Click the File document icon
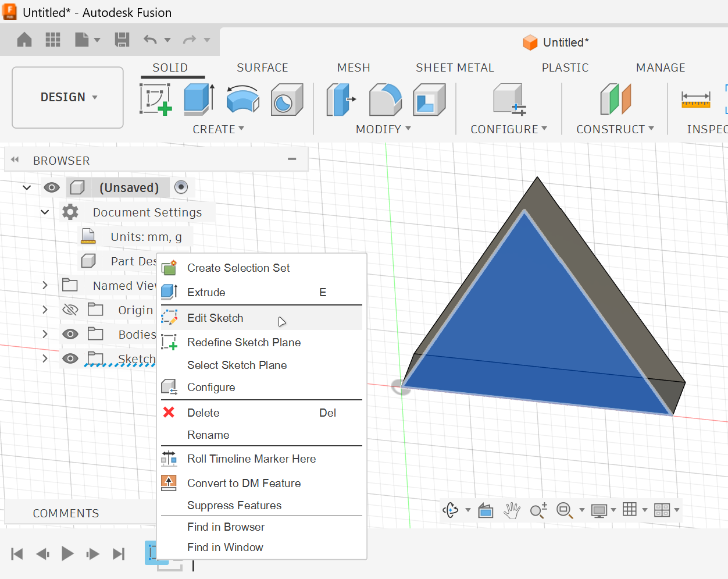The width and height of the screenshot is (728, 579). tap(82, 40)
